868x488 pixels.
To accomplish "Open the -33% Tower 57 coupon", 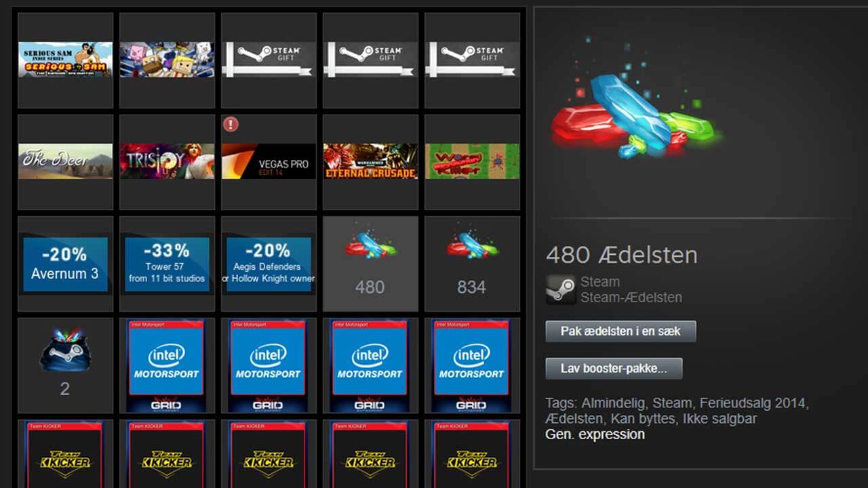I will click(167, 264).
